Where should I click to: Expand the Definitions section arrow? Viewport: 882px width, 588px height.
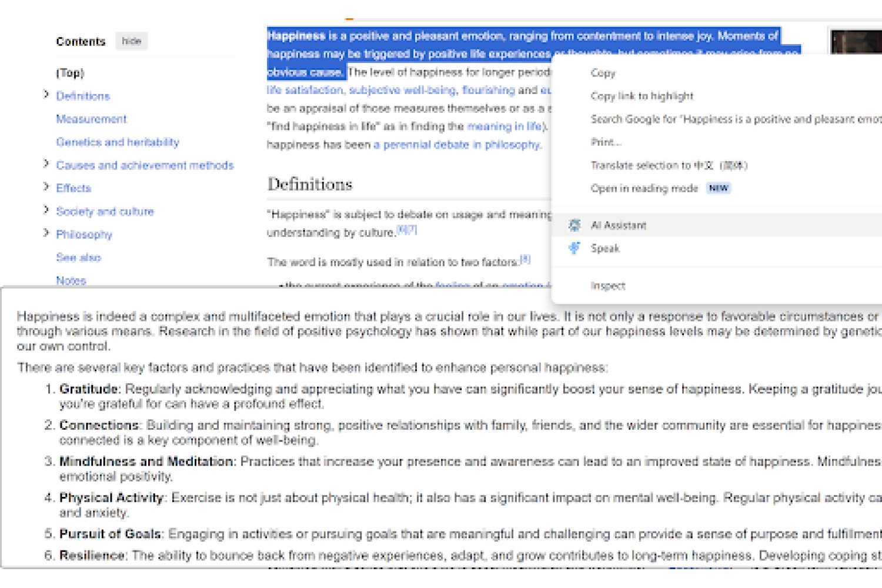[46, 95]
